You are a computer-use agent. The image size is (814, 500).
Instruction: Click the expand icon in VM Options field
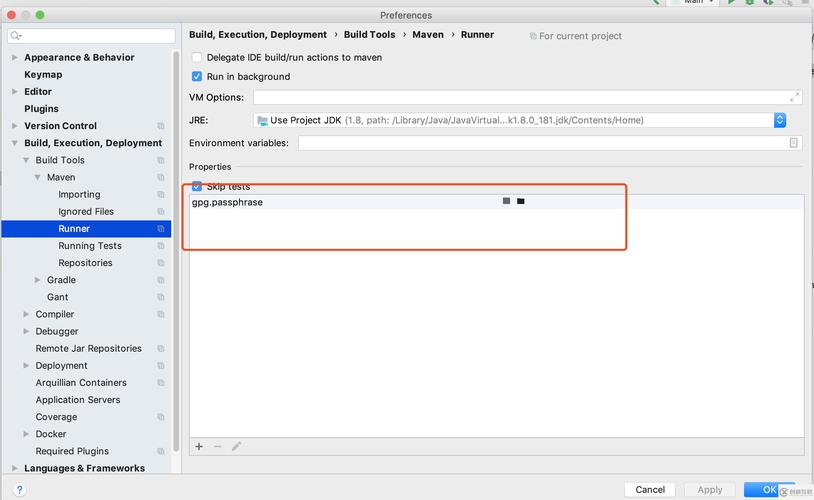[795, 97]
